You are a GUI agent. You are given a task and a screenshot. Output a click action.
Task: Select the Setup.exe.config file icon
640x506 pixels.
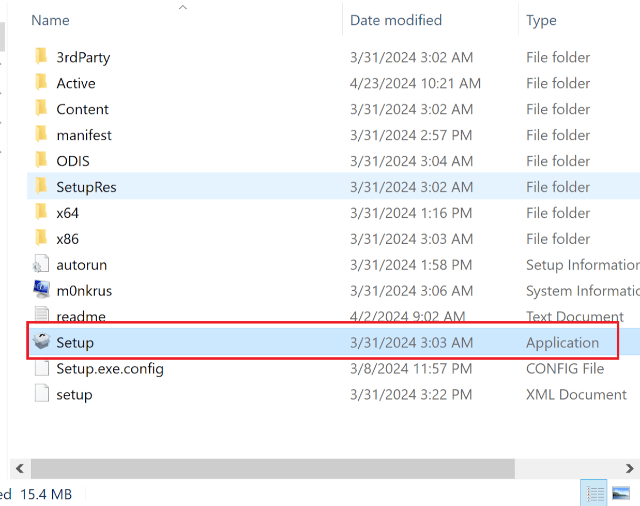[42, 368]
